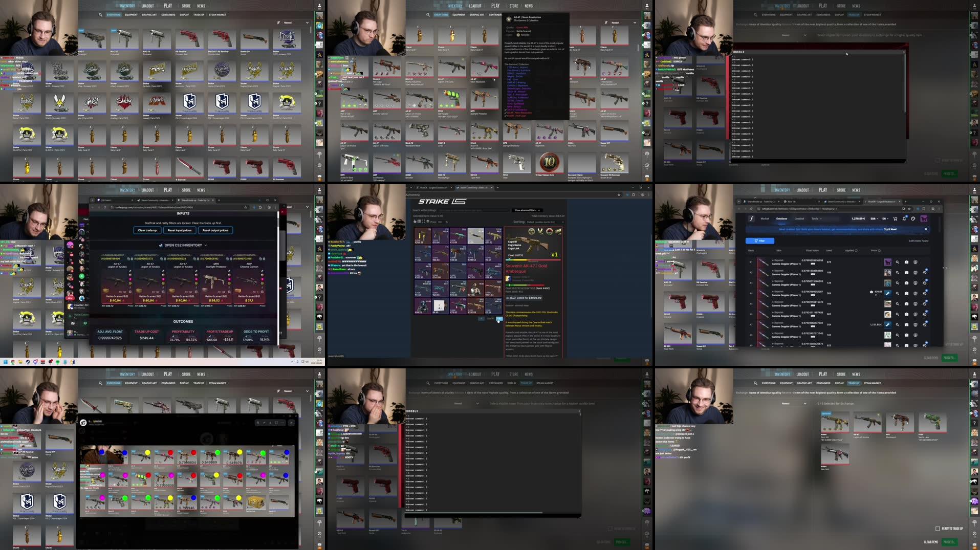Click the float wear slider under the Gold Arabesque preview
Image resolution: width=980 pixels, height=550 pixels.
(x=533, y=259)
